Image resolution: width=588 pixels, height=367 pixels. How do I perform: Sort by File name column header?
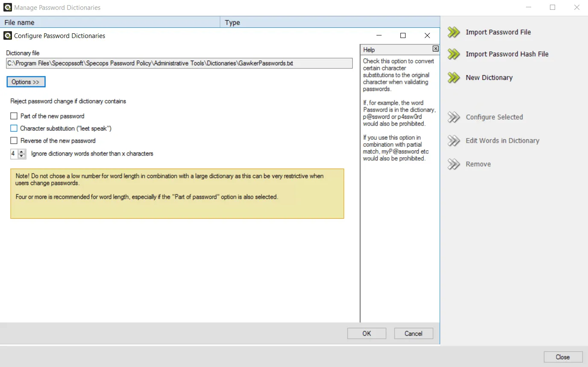[110, 22]
